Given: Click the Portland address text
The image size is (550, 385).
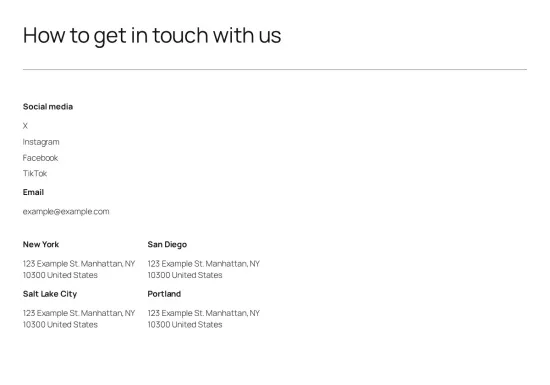Looking at the screenshot, I should [x=204, y=319].
